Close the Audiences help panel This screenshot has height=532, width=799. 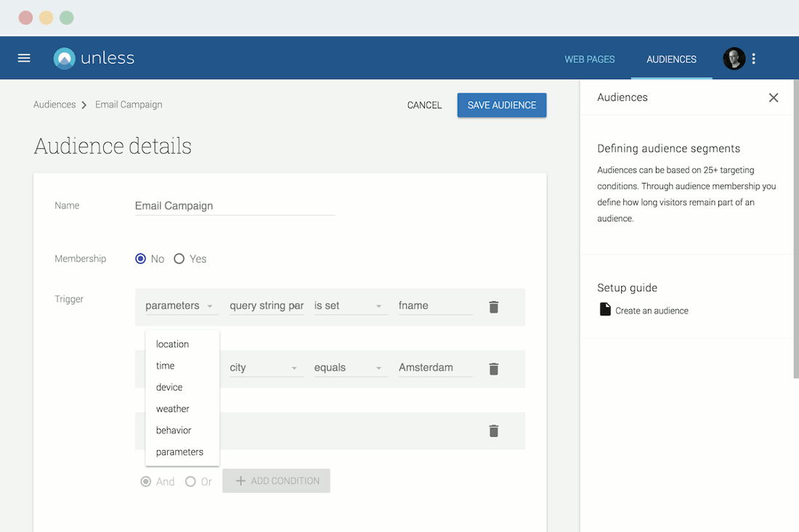(x=773, y=97)
